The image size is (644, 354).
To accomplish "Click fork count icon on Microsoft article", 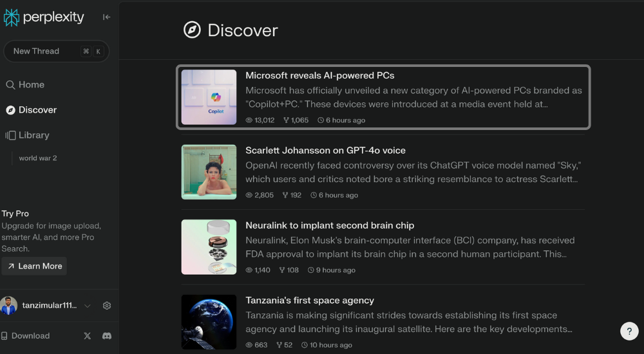I will pyautogui.click(x=287, y=120).
